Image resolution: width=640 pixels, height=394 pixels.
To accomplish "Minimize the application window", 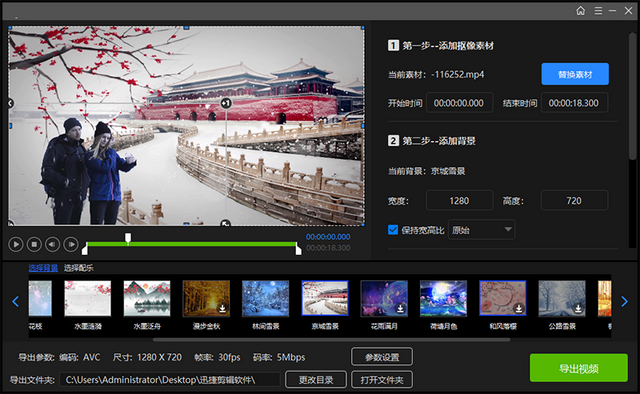I will click(612, 11).
